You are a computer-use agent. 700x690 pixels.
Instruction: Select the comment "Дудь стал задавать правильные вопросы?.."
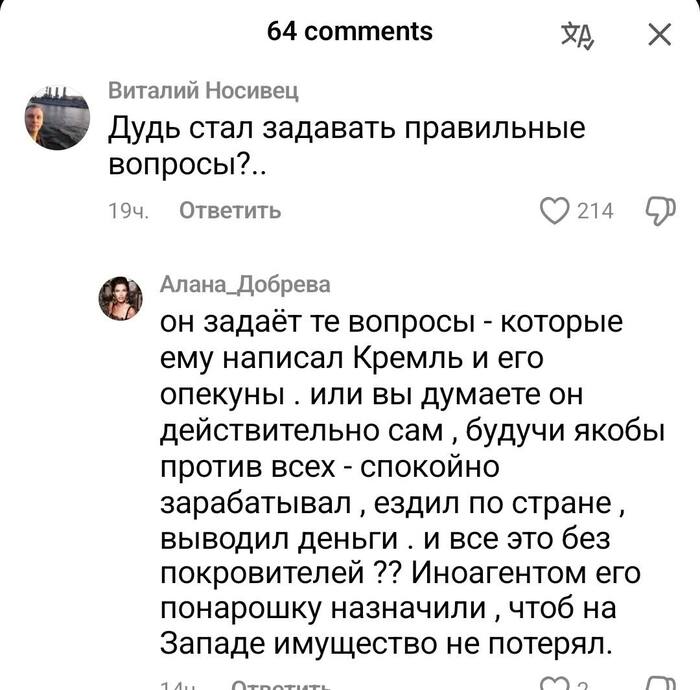click(345, 146)
